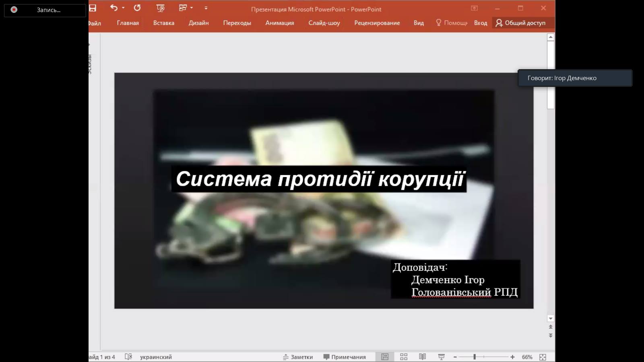This screenshot has width=644, height=362.
Task: Open ribbon display options button
Action: click(x=475, y=8)
